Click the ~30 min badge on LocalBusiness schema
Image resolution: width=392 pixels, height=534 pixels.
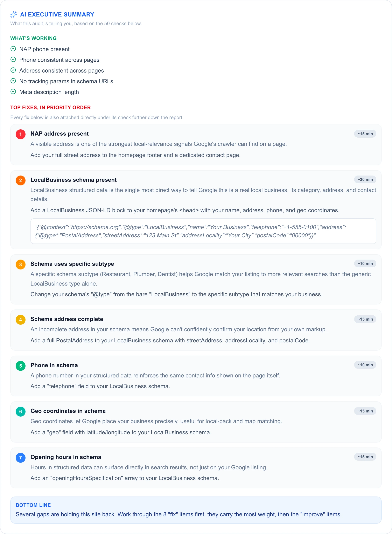[x=365, y=179]
